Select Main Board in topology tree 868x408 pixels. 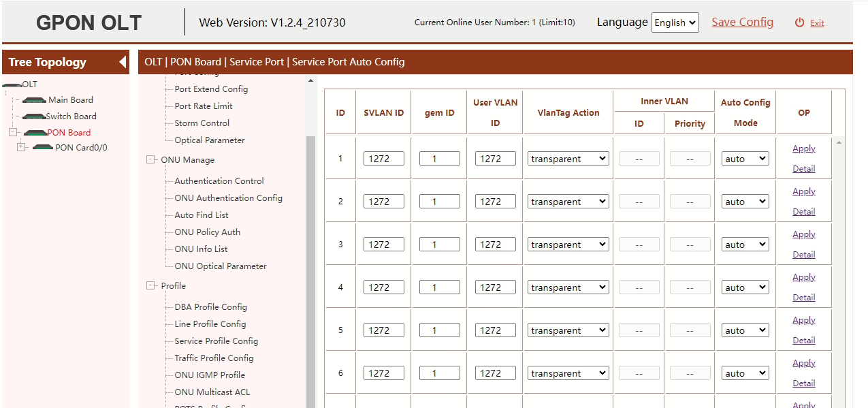click(71, 100)
